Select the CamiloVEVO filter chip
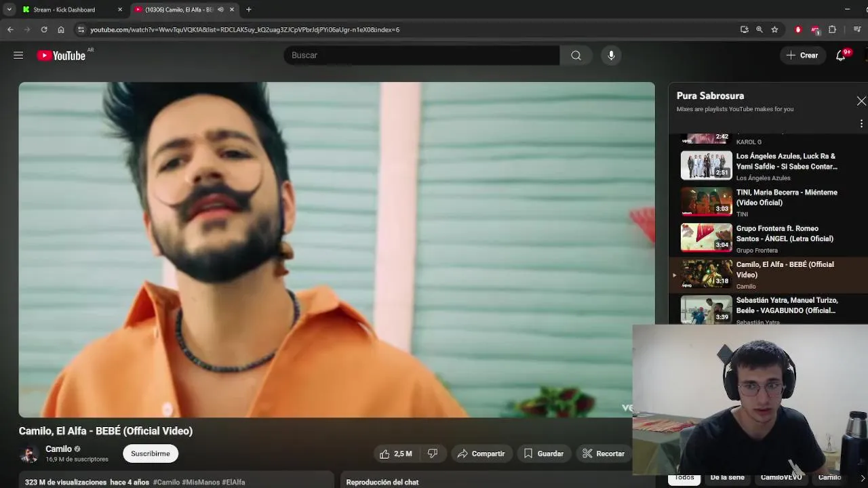The height and width of the screenshot is (488, 868). click(781, 478)
